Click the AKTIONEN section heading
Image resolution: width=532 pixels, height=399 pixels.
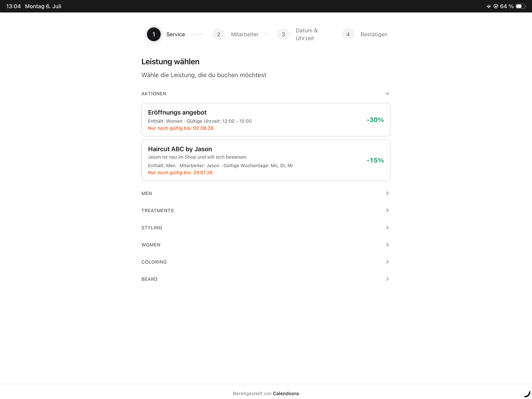(154, 94)
